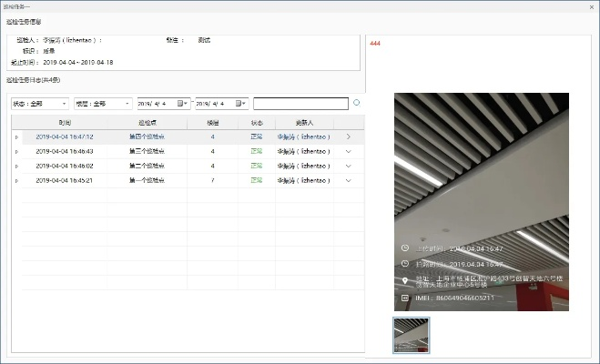
Task: Open the start date calendar picker icon
Action: pyautogui.click(x=183, y=104)
